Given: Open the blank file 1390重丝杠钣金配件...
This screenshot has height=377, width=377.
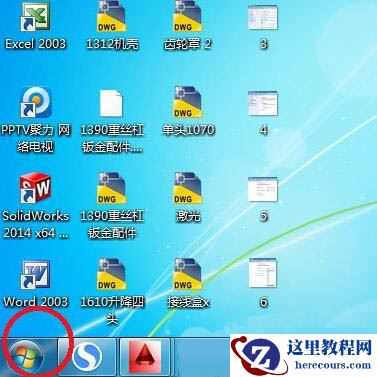Looking at the screenshot, I should click(x=111, y=103).
